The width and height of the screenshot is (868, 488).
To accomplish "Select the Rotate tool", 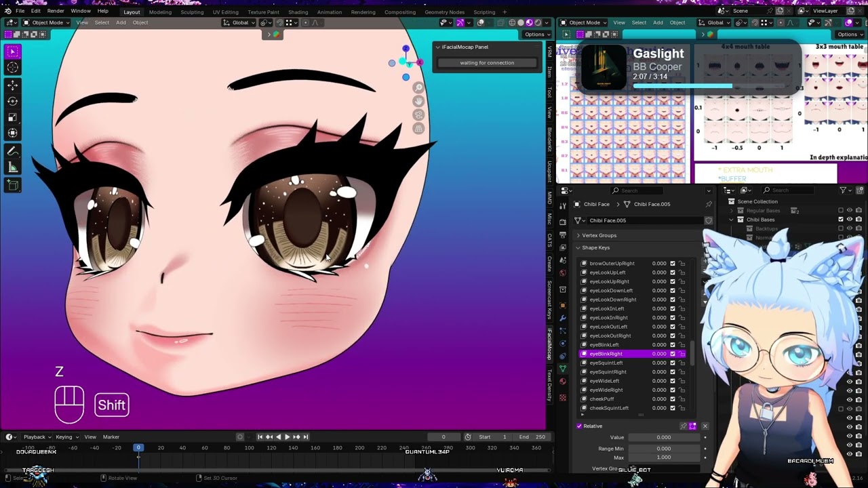I will pyautogui.click(x=12, y=101).
